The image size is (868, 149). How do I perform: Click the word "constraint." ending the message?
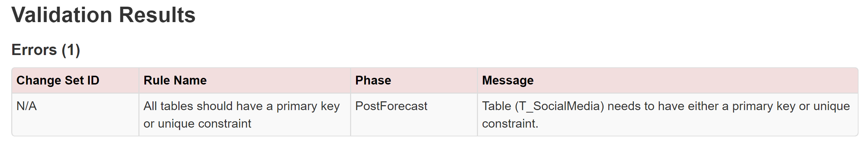[510, 123]
